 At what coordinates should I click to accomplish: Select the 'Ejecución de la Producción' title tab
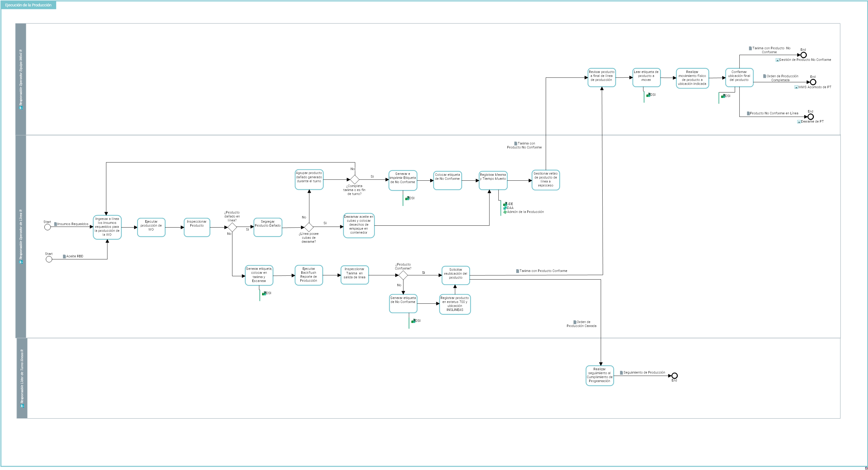click(x=28, y=5)
